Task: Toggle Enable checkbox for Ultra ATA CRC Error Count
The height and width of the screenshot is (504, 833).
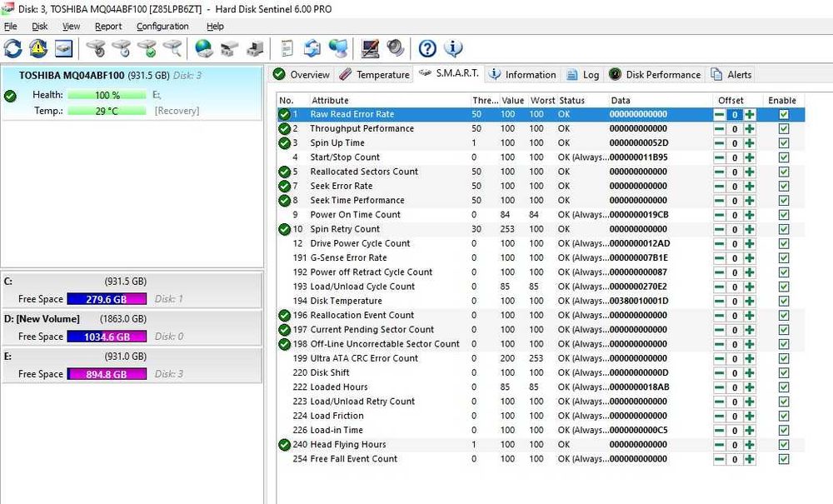Action: 784,358
